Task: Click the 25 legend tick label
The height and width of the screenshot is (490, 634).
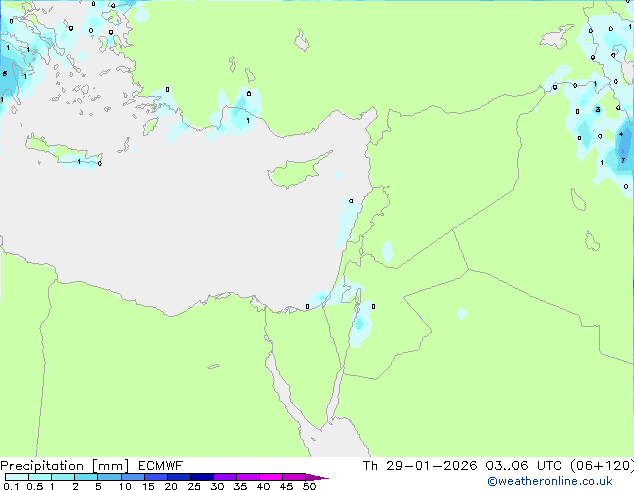Action: (x=194, y=486)
